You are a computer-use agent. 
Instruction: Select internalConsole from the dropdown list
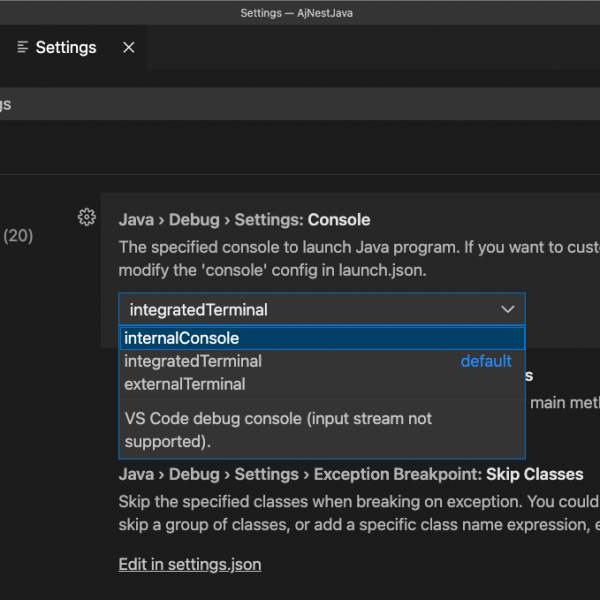tap(182, 338)
